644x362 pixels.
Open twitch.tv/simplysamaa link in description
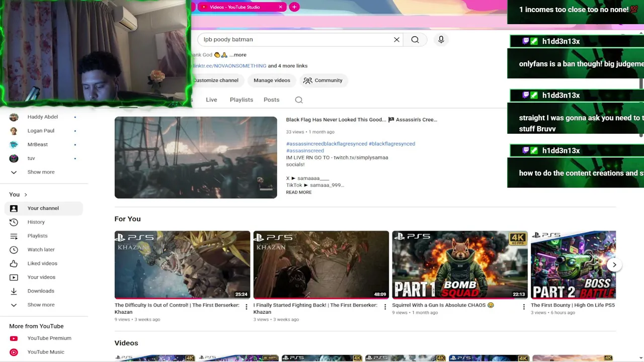coord(361,157)
